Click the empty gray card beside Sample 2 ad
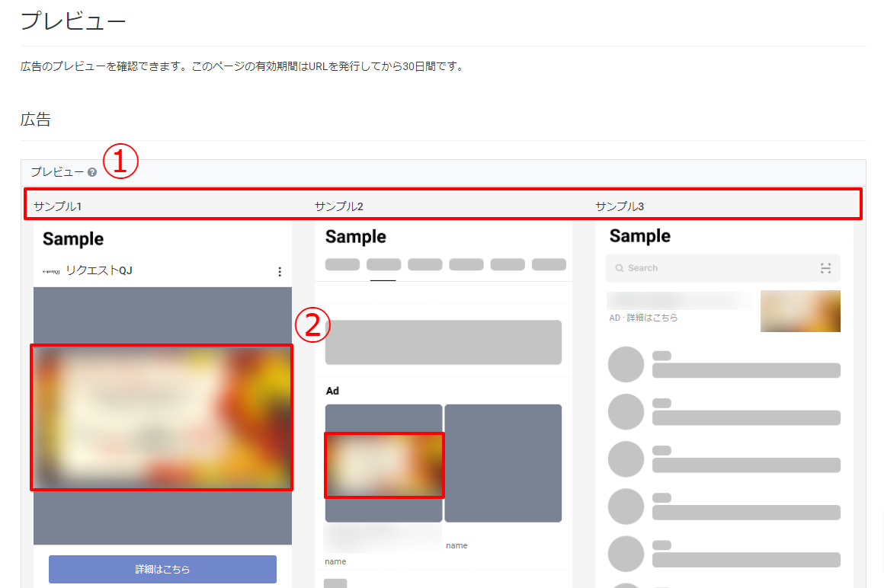This screenshot has width=884, height=588. point(503,463)
